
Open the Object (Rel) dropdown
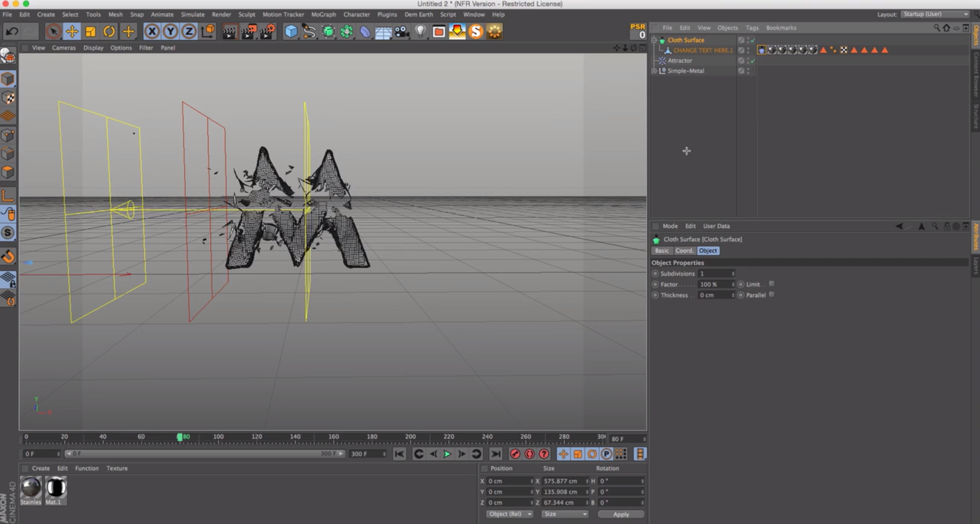(510, 514)
